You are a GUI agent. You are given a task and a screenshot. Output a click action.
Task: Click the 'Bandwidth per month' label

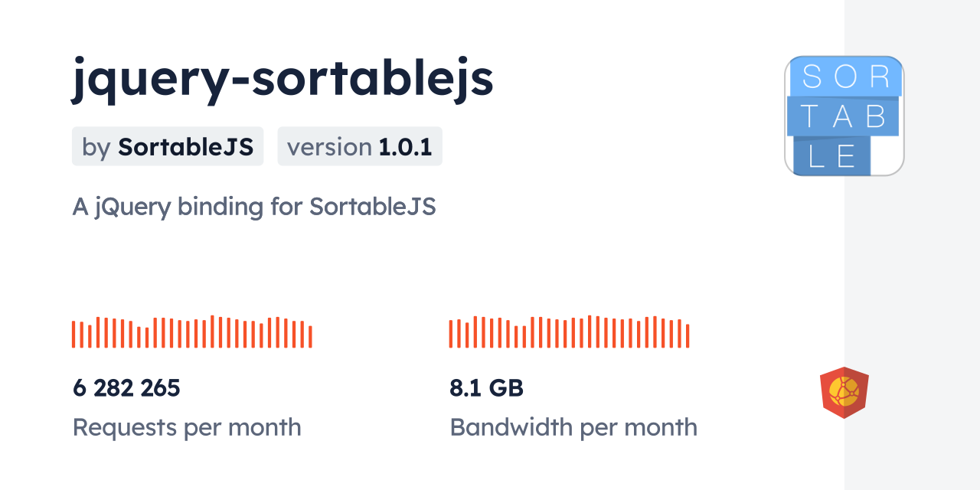coord(573,427)
